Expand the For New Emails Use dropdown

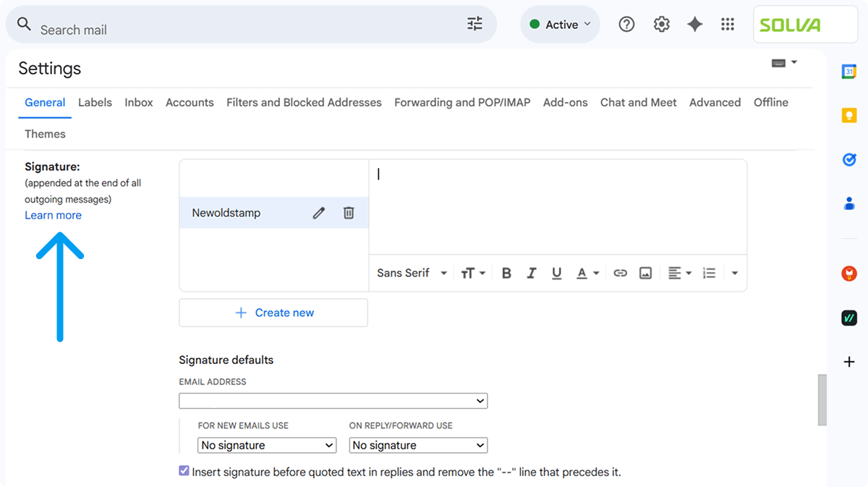[x=267, y=445]
